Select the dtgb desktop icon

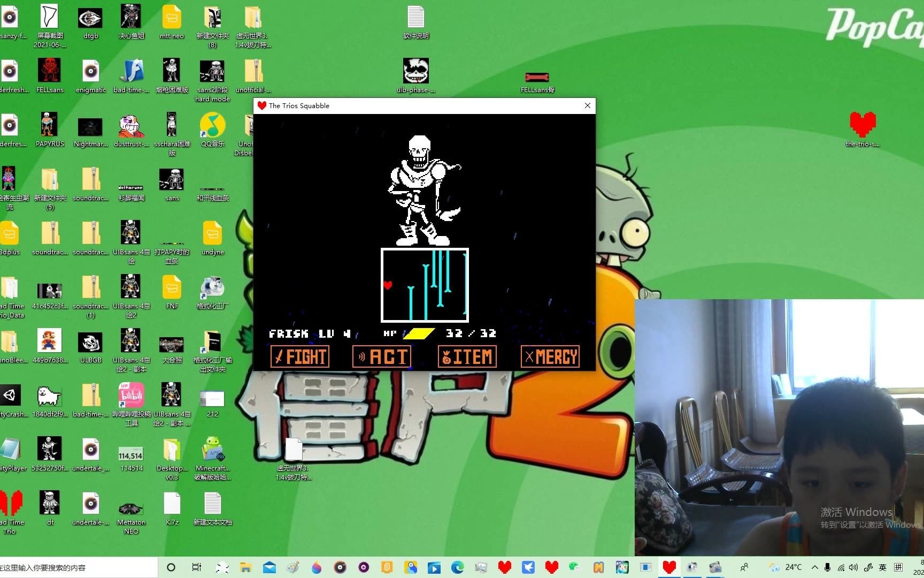[x=90, y=23]
